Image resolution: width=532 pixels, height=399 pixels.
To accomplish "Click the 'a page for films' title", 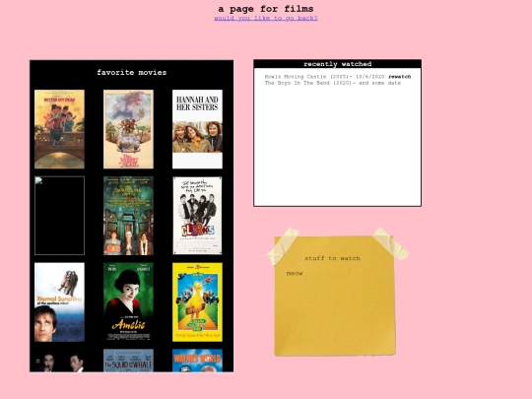I will click(266, 9).
